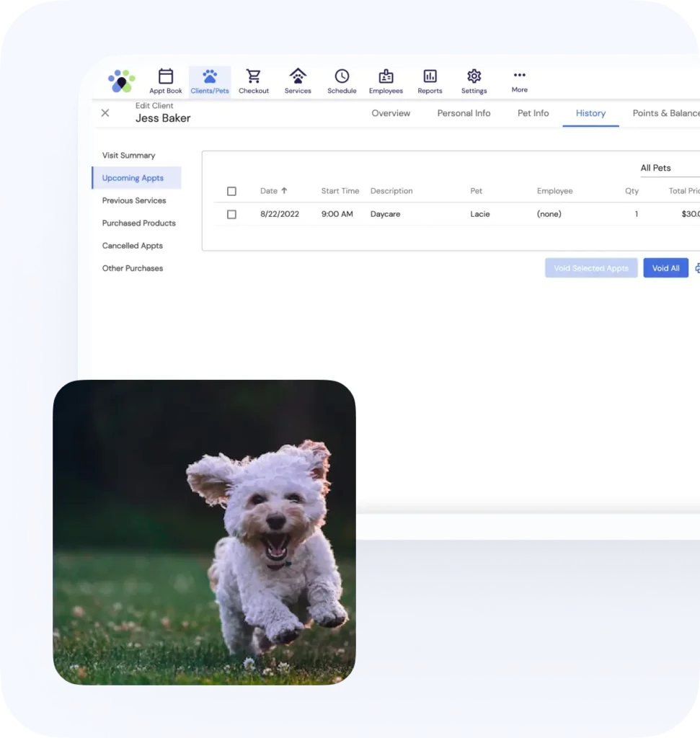Switch to the Overview tab
700x738 pixels.
point(391,113)
